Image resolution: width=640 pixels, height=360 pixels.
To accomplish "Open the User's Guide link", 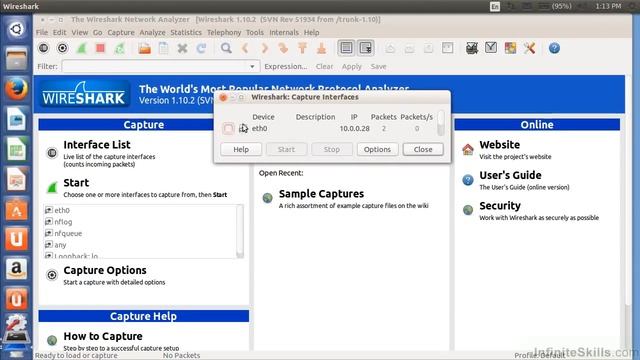I will 510,176.
